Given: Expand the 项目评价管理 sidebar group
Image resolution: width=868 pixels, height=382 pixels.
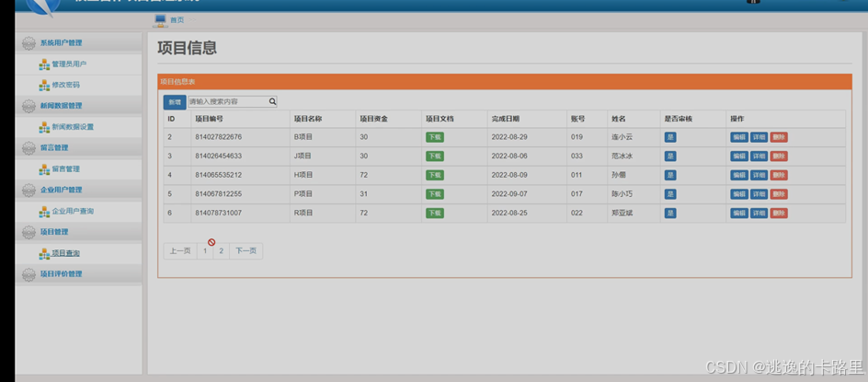Looking at the screenshot, I should (x=78, y=274).
